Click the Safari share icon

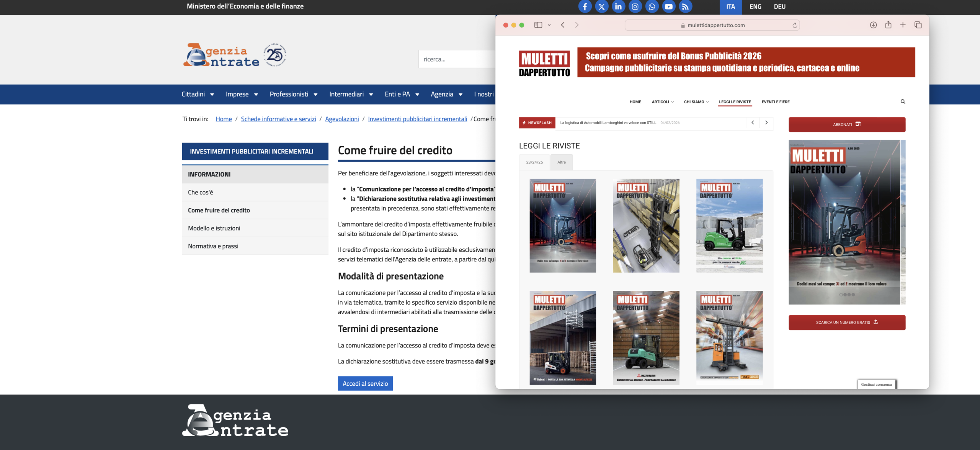tap(888, 25)
